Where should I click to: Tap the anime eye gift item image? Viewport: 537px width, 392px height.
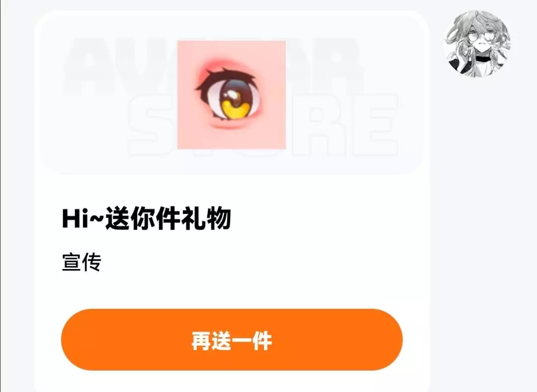[x=232, y=95]
